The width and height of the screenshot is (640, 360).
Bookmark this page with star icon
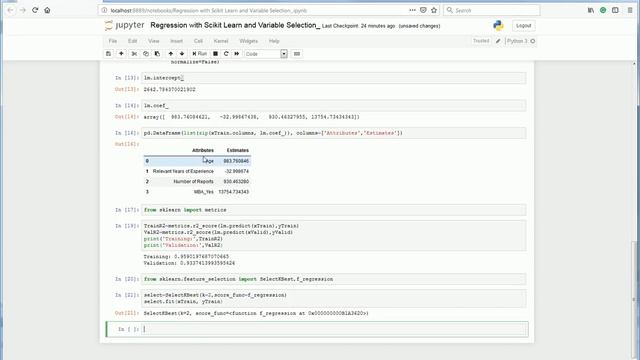[x=434, y=10]
